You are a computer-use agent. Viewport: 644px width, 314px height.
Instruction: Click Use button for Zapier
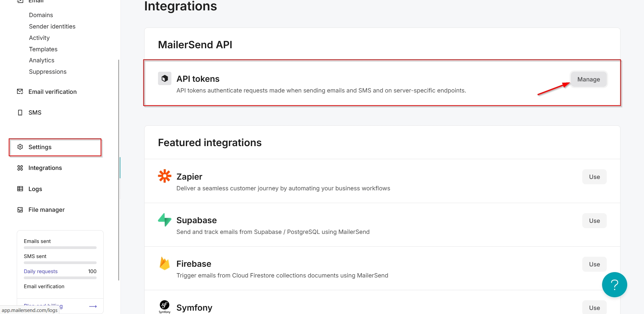click(594, 177)
